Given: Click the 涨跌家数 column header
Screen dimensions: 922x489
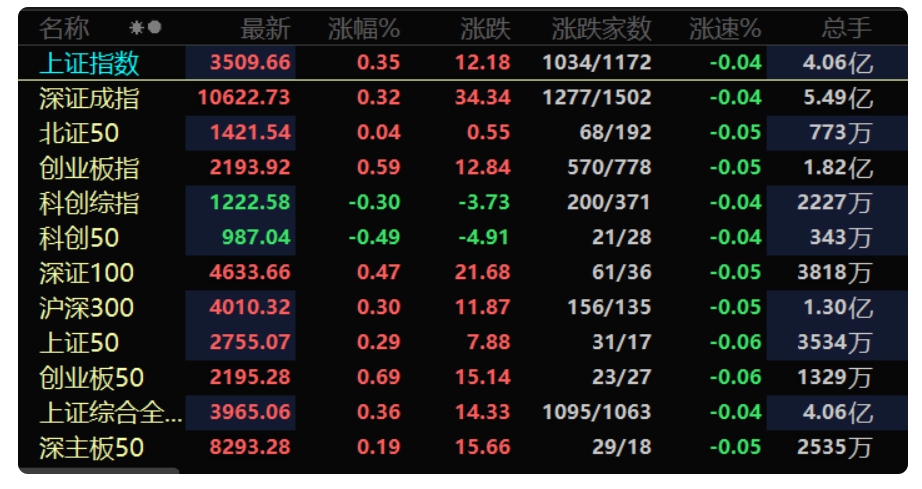Looking at the screenshot, I should tap(602, 28).
